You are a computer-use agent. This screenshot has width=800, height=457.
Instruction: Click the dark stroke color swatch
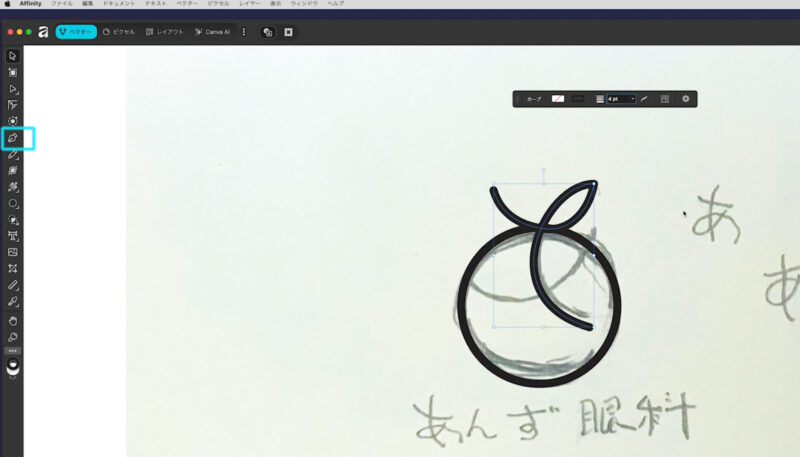click(x=578, y=99)
